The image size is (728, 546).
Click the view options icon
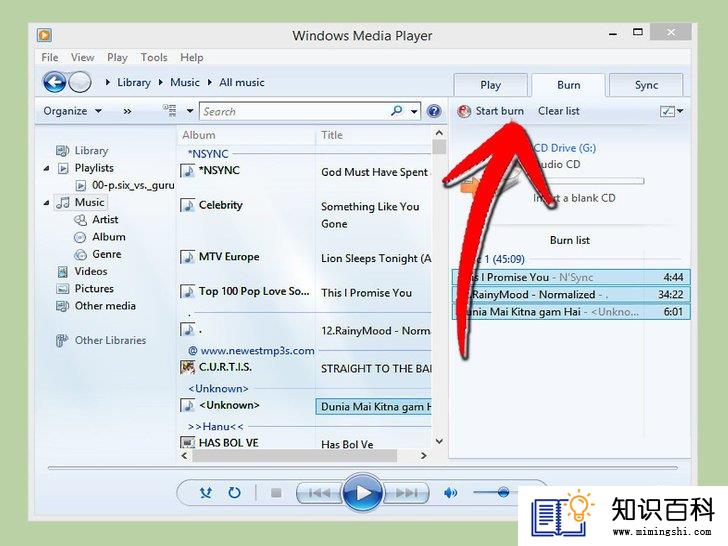169,110
